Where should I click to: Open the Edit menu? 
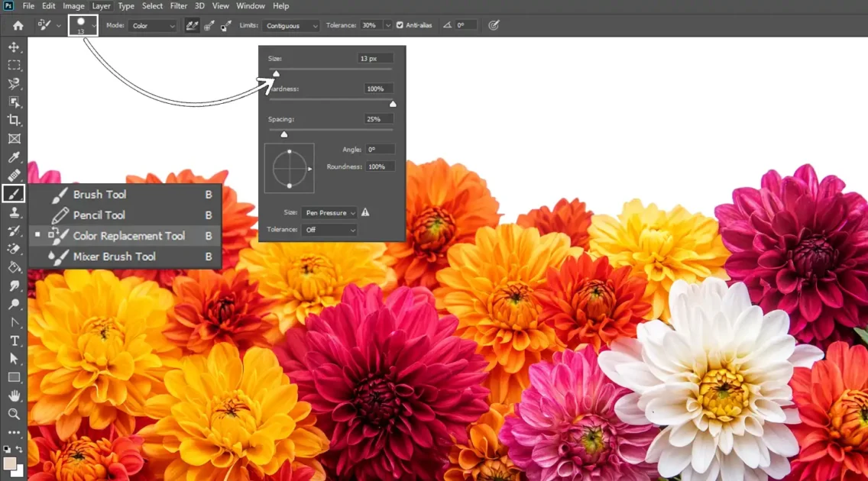[x=49, y=6]
